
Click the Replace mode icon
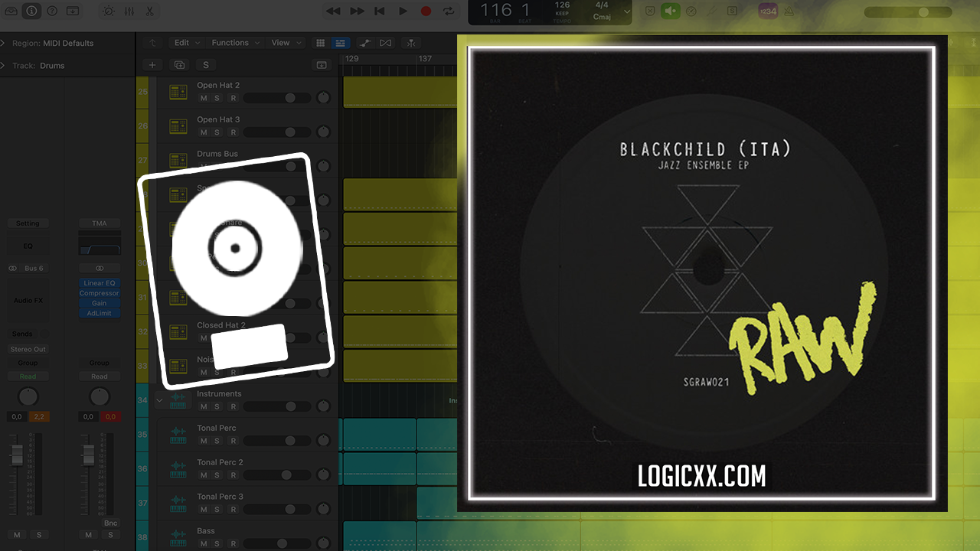[650, 11]
